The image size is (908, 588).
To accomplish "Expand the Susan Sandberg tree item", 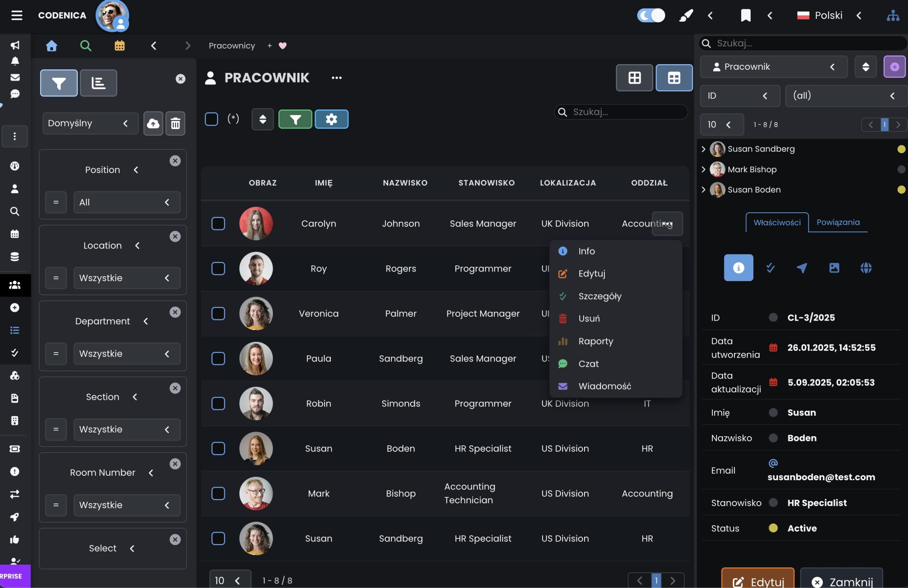I will 703,149.
